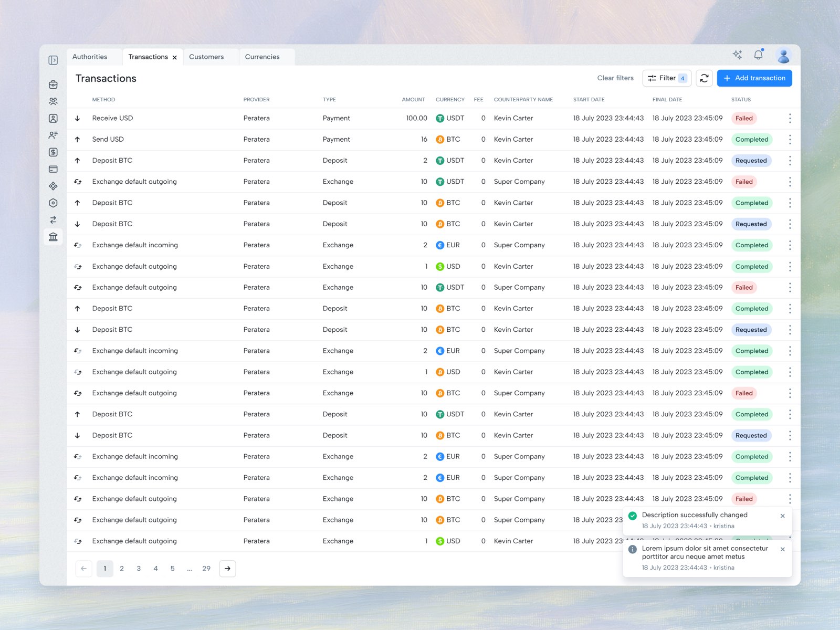Jump to page 29

206,569
